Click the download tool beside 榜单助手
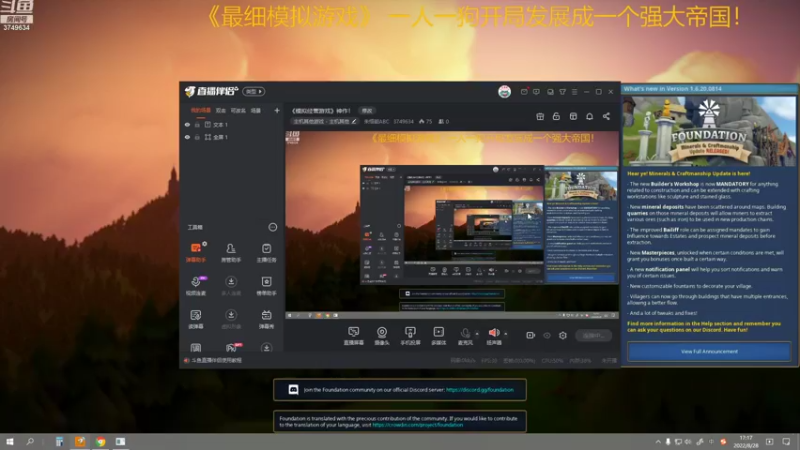This screenshot has height=450, width=800. point(231,285)
